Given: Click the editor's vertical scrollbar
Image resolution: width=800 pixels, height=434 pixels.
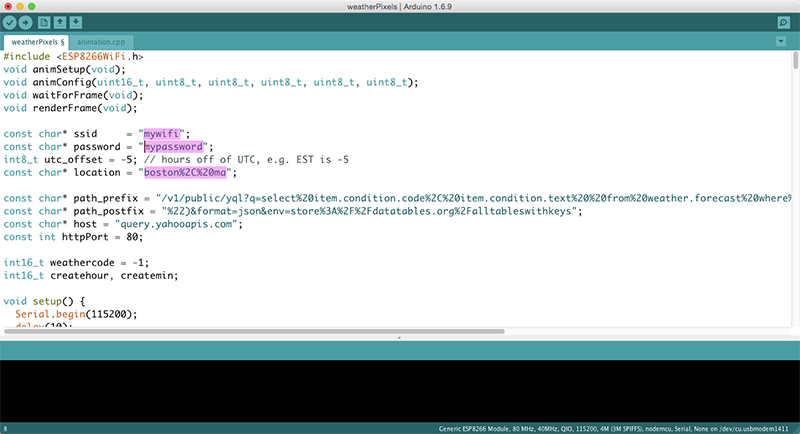Looking at the screenshot, I should 795,62.
